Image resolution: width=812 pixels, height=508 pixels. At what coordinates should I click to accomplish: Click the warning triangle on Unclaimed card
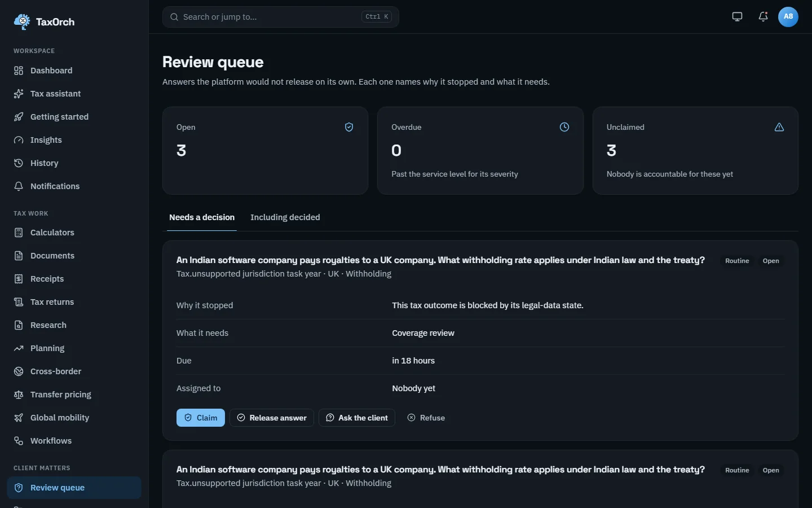coord(779,127)
